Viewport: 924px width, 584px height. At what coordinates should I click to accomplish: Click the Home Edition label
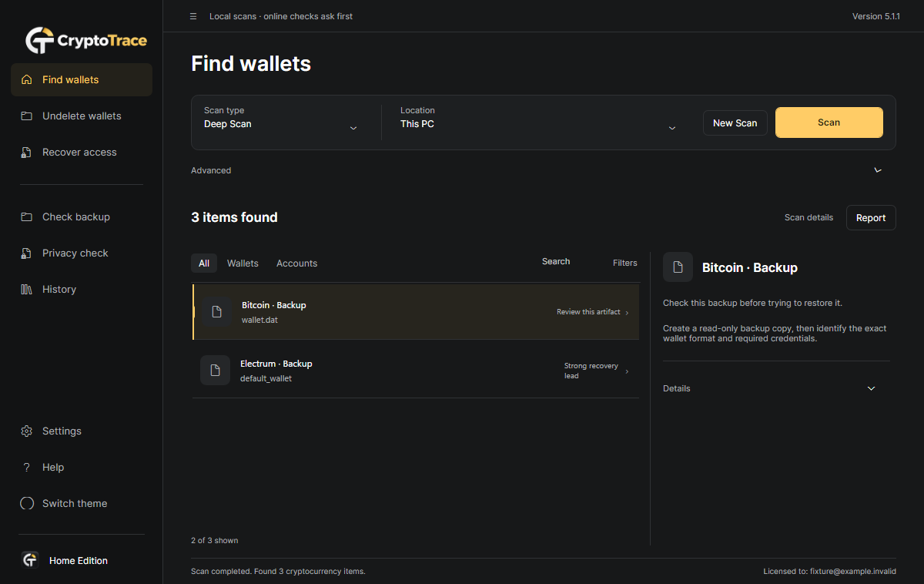click(x=79, y=561)
